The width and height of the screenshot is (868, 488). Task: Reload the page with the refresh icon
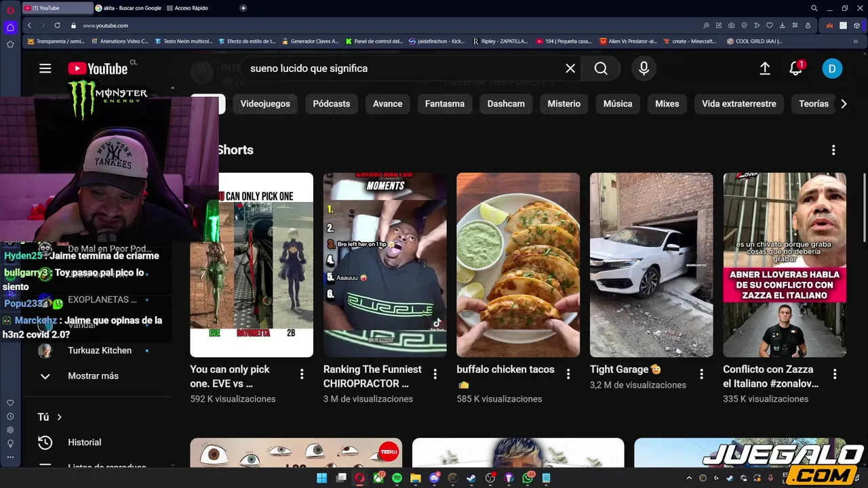pos(57,25)
